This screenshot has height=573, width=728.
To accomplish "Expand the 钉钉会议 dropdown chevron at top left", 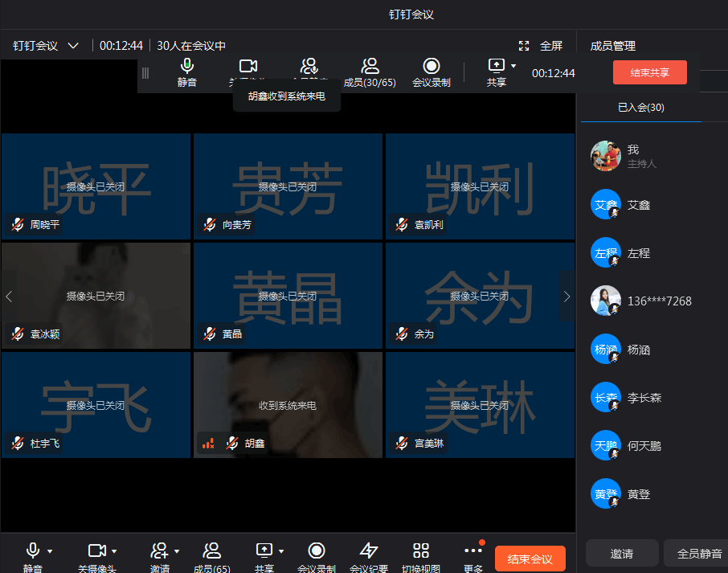I will click(x=73, y=46).
